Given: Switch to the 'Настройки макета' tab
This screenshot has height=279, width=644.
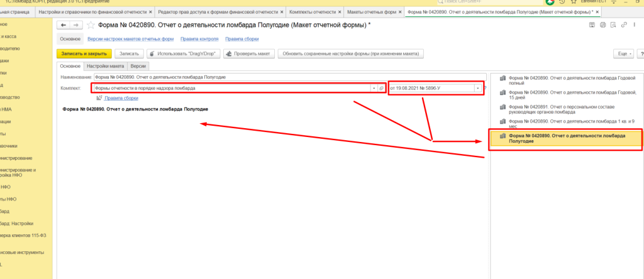Looking at the screenshot, I should [105, 65].
